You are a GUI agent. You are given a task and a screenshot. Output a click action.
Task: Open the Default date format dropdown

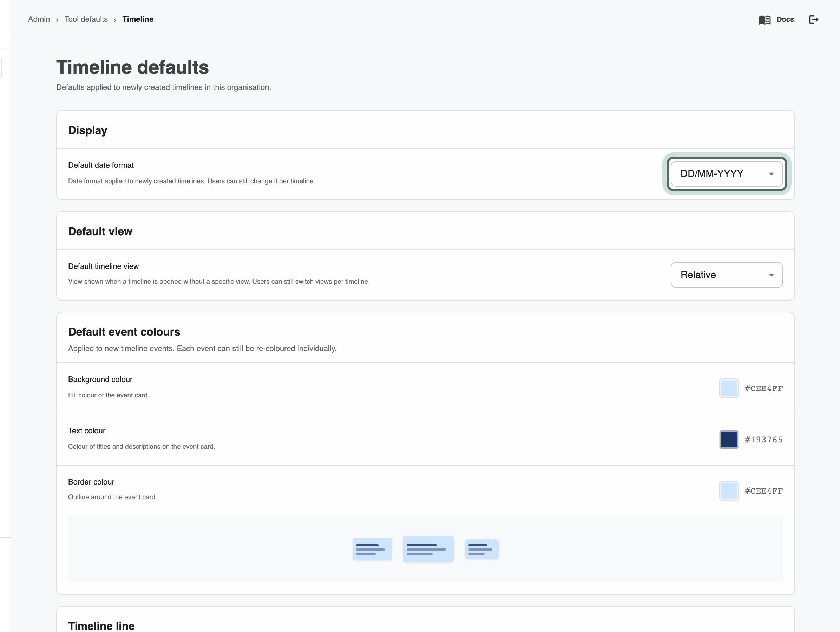(x=727, y=173)
